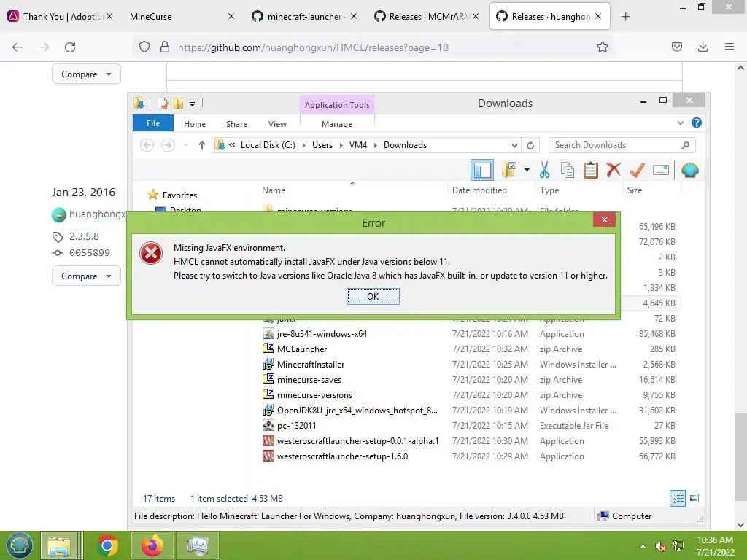
Task: Close the Error dialog with the red X
Action: 604,219
